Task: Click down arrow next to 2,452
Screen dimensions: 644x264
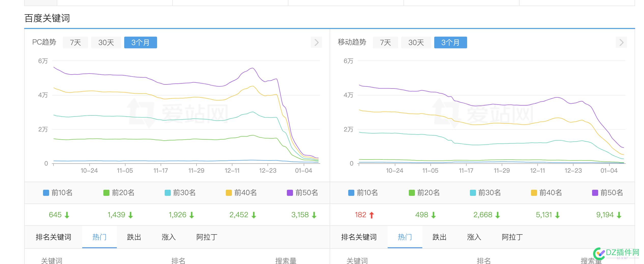Action: pyautogui.click(x=254, y=215)
